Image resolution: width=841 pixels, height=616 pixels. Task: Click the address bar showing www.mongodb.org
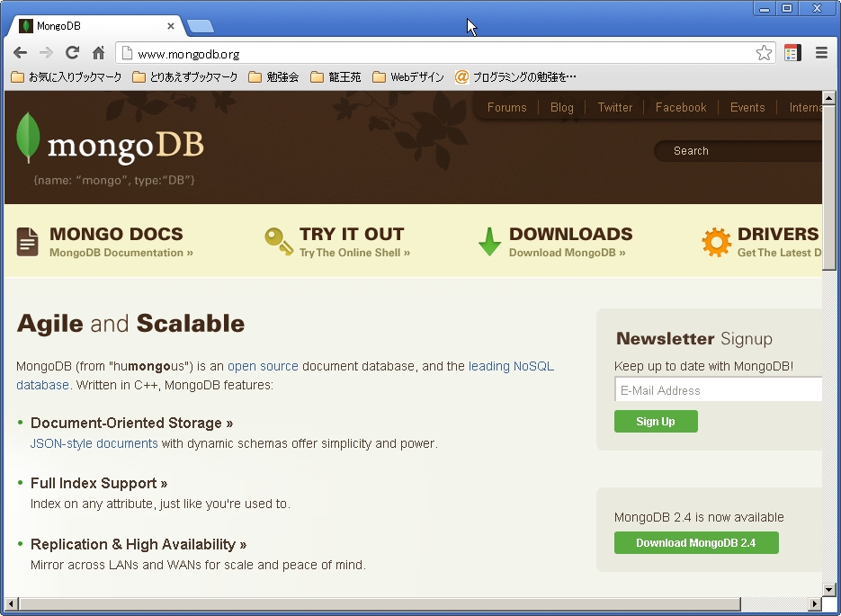click(445, 54)
